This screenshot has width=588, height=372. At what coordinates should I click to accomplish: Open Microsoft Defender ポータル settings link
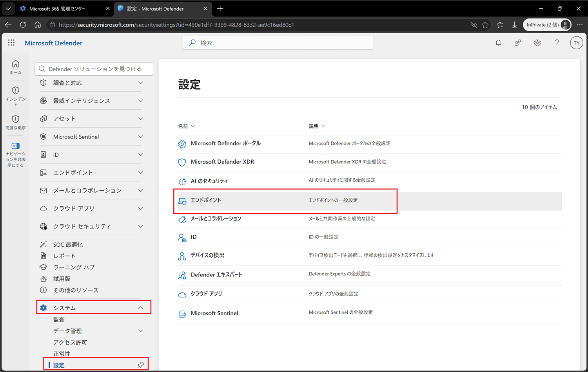[226, 143]
